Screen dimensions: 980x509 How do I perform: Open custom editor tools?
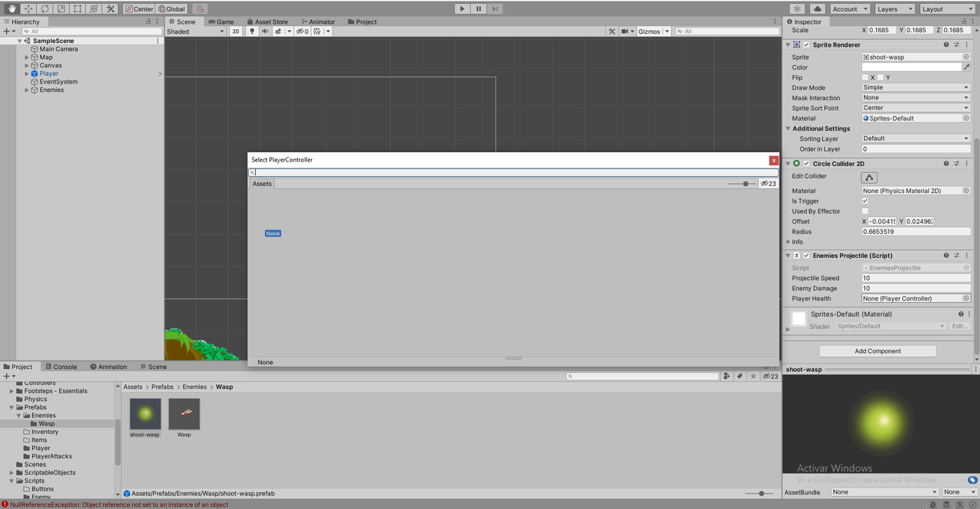(110, 8)
